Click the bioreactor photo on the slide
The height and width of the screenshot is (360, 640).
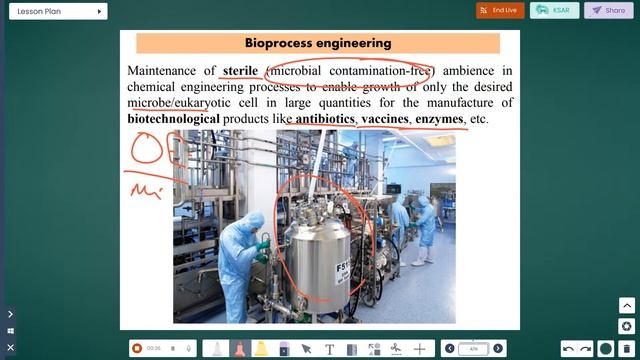pyautogui.click(x=314, y=227)
